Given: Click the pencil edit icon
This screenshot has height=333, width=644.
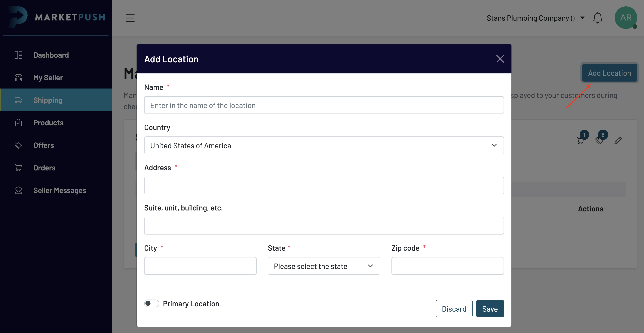Looking at the screenshot, I should tap(618, 141).
